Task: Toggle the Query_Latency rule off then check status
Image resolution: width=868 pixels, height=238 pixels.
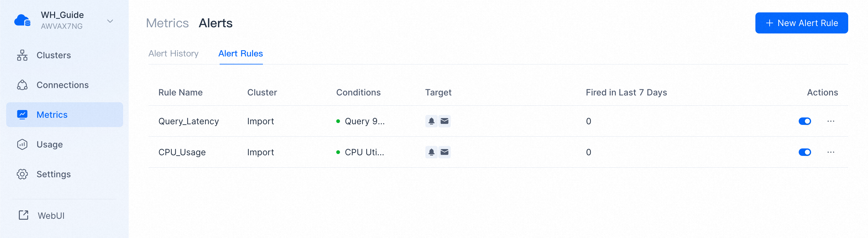Action: [x=805, y=121]
